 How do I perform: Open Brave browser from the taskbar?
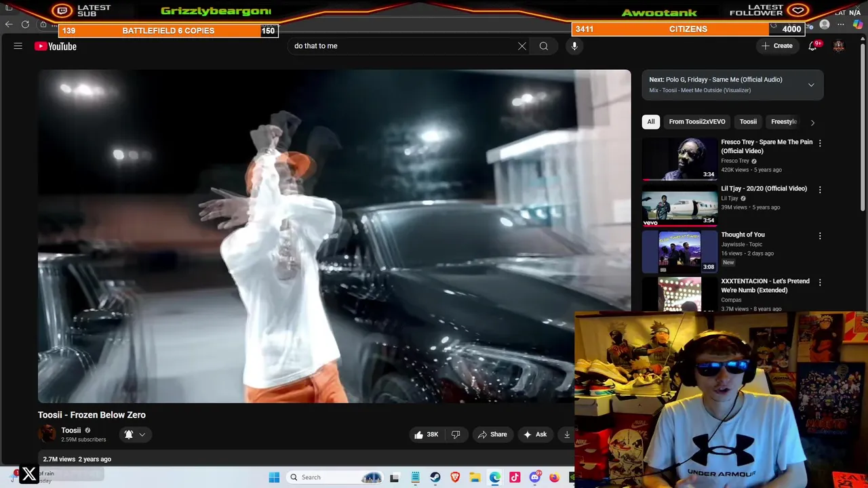pos(455,477)
